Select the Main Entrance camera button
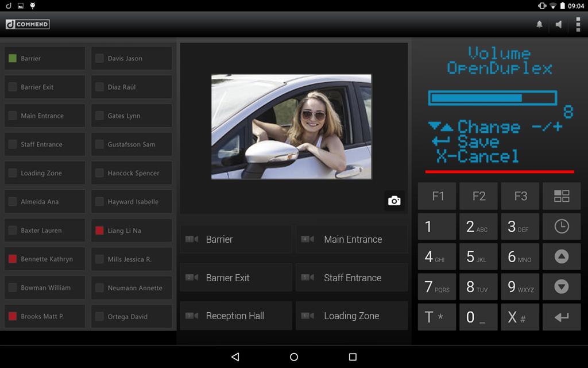 click(x=352, y=239)
